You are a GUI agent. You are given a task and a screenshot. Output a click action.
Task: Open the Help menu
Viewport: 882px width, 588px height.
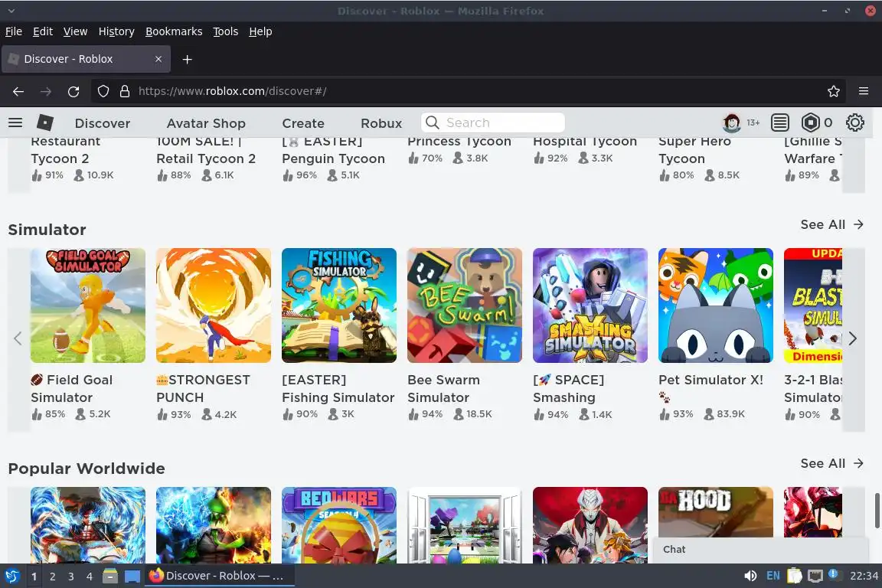(x=260, y=31)
